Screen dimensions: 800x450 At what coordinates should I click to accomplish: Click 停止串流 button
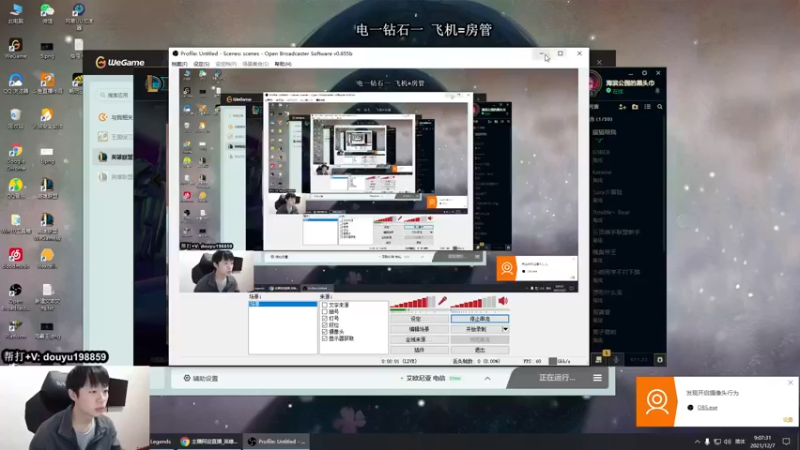coord(480,319)
